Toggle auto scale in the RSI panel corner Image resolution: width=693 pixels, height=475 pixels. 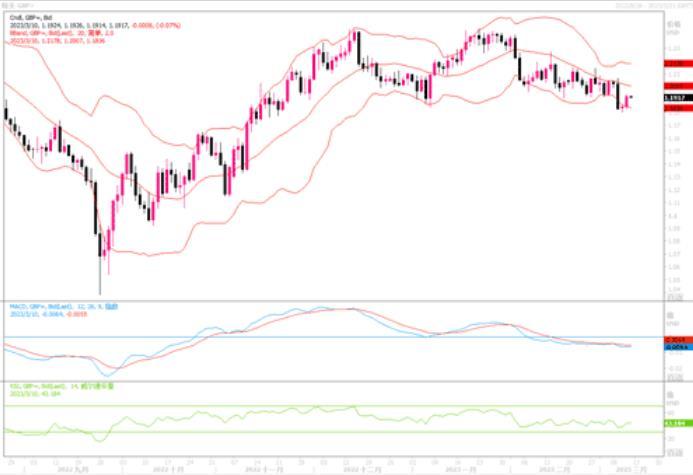[x=674, y=453]
